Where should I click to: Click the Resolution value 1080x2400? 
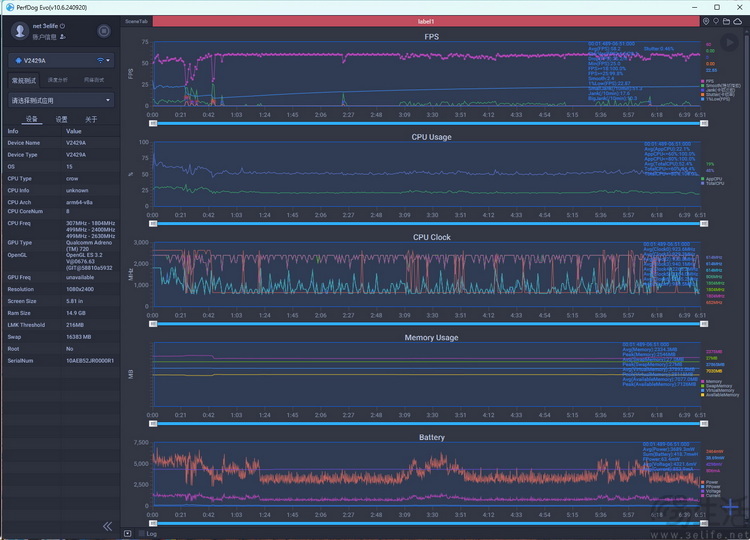coord(80,289)
